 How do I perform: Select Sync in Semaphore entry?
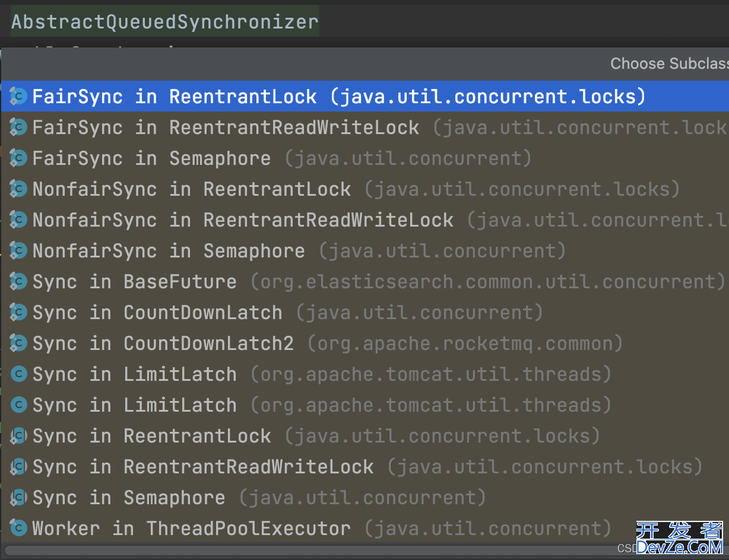(129, 498)
